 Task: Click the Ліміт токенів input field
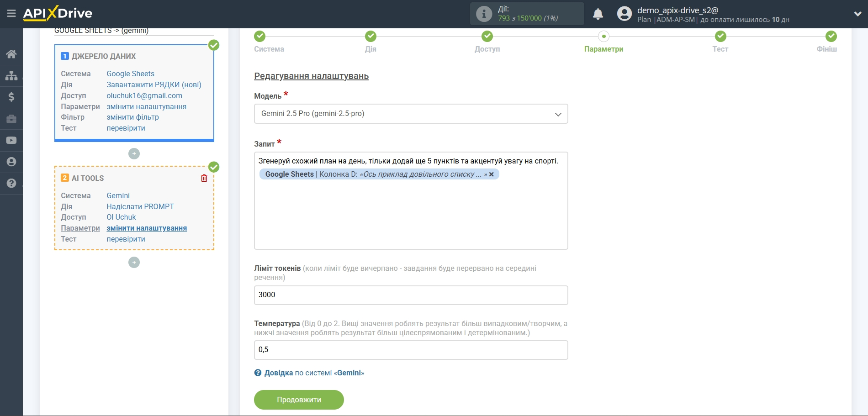point(411,295)
